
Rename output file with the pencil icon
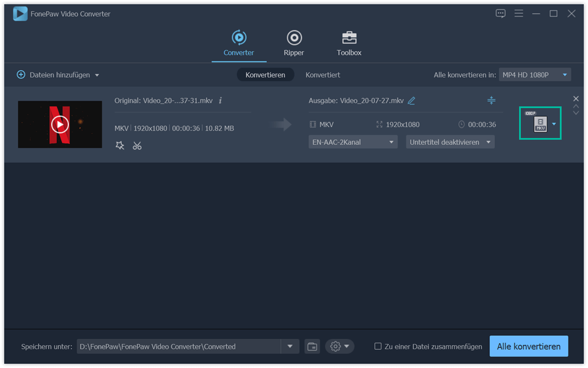[x=411, y=101]
